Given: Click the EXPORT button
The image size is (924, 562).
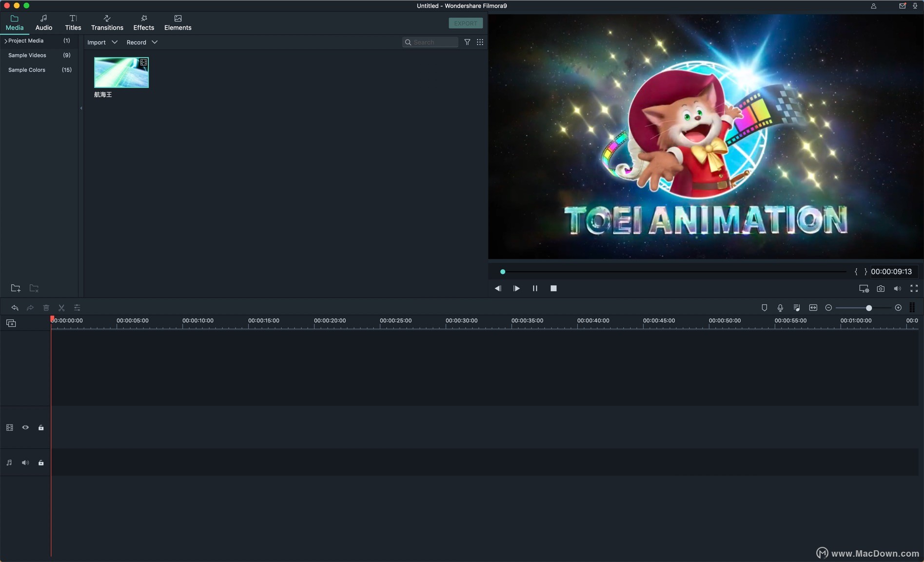Looking at the screenshot, I should (x=465, y=23).
